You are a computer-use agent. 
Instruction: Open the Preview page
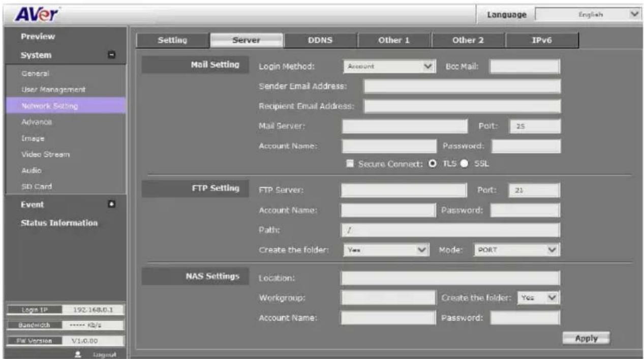[x=38, y=37]
